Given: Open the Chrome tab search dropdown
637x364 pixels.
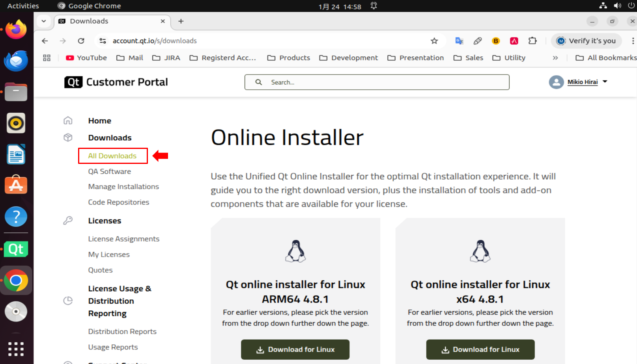Looking at the screenshot, I should 44,21.
